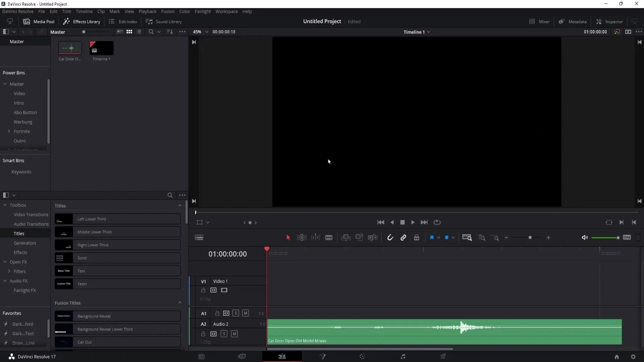Click the Razor (blade) edit tool icon
The image size is (644, 362).
coord(329,238)
